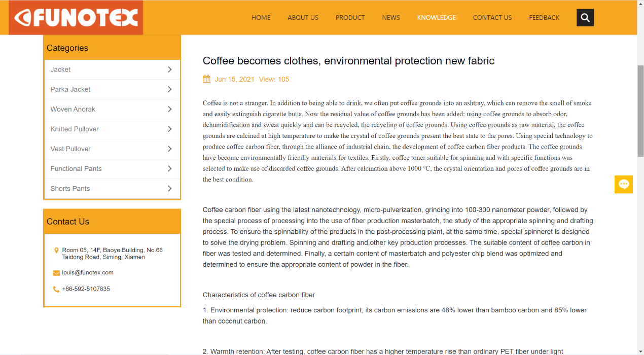Expand the Vest Pullover chevron
644x355 pixels.
coord(170,149)
